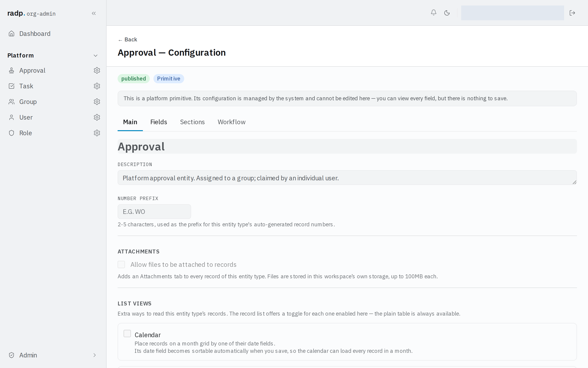
Task: Open Task configuration gear
Action: point(97,86)
